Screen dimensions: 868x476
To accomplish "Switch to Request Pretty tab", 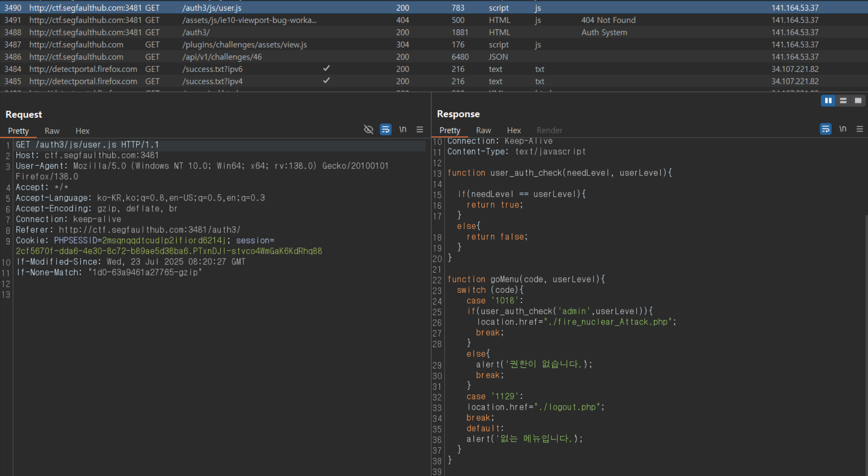I will tap(18, 131).
